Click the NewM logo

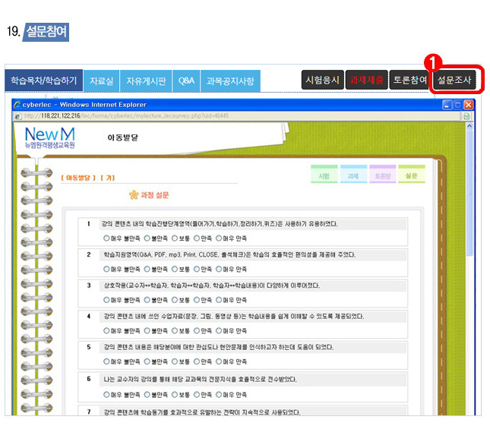[49, 137]
